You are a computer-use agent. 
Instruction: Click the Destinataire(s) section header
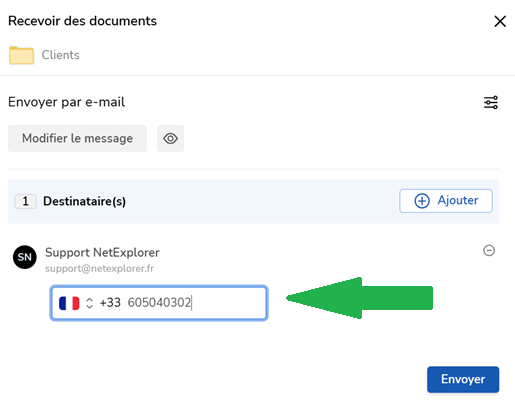click(84, 201)
